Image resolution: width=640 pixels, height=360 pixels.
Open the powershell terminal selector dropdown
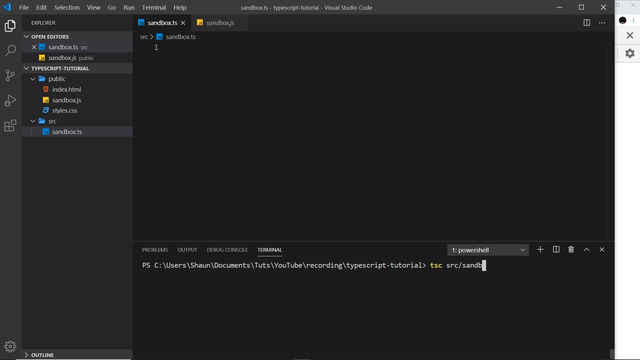488,250
